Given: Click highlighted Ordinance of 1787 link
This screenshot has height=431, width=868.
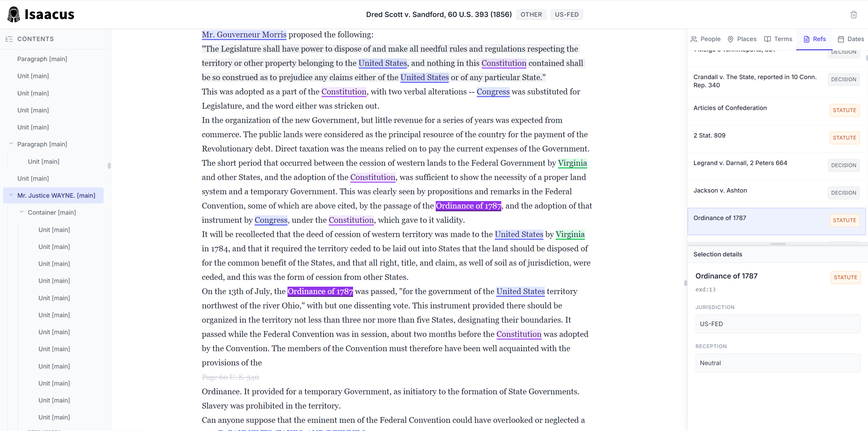Looking at the screenshot, I should (x=468, y=206).
